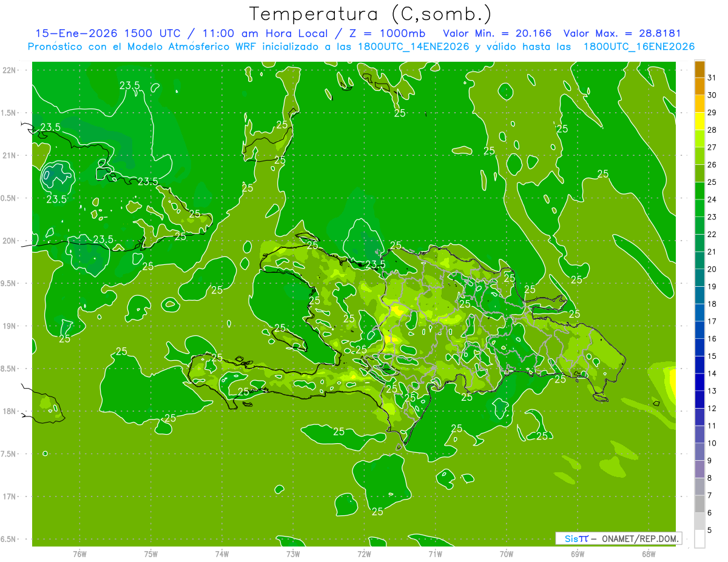Image resolution: width=728 pixels, height=562 pixels.
Task: Pick the dark blue swatch between 13 and 14
Action: click(x=699, y=382)
